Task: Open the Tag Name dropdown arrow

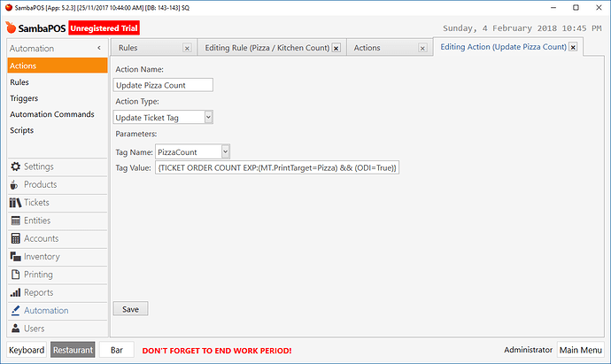Action: pos(225,151)
